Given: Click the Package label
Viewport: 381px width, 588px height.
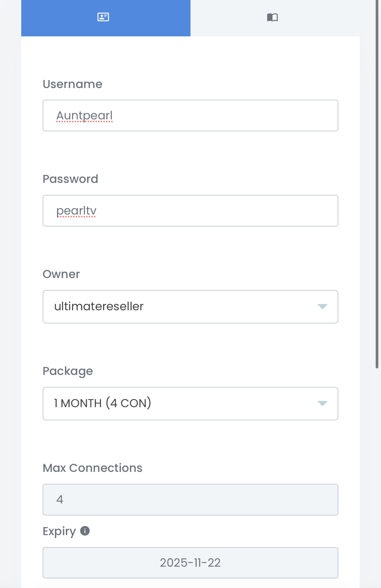Looking at the screenshot, I should 68,371.
